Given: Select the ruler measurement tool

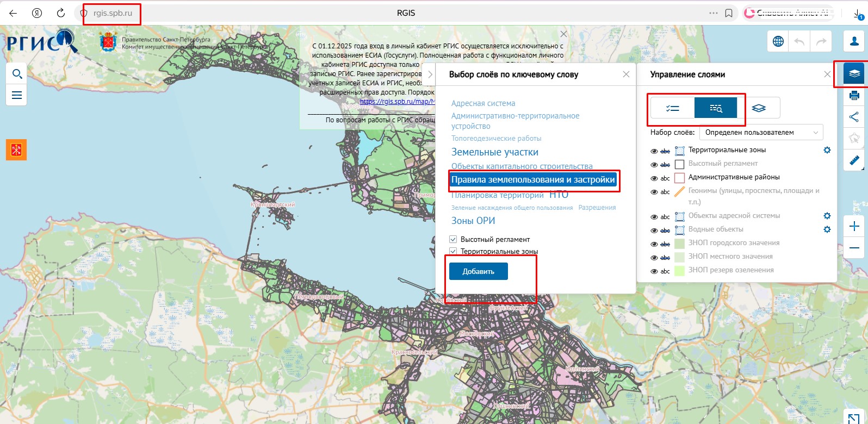Looking at the screenshot, I should (854, 160).
